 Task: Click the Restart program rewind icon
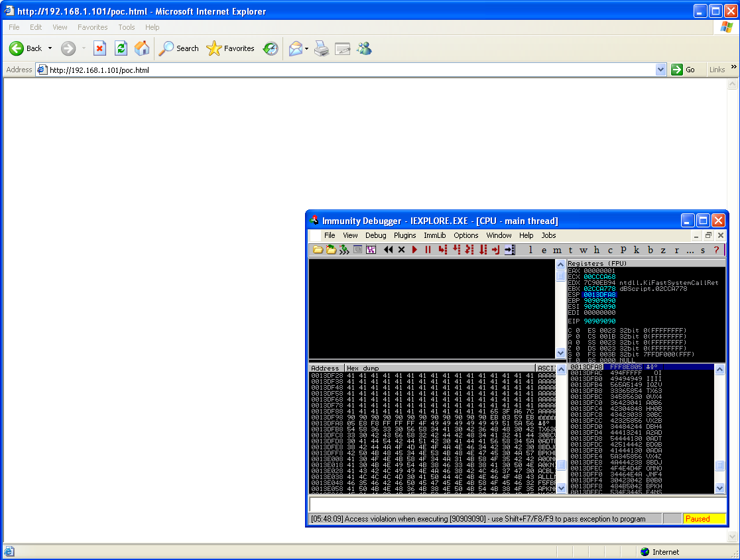click(x=388, y=250)
